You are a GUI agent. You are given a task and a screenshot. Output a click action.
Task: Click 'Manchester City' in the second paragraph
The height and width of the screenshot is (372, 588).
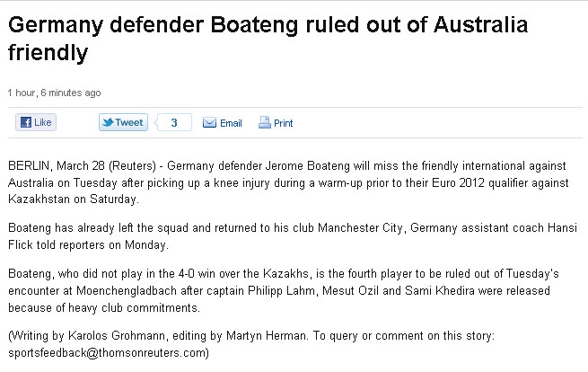pos(360,228)
